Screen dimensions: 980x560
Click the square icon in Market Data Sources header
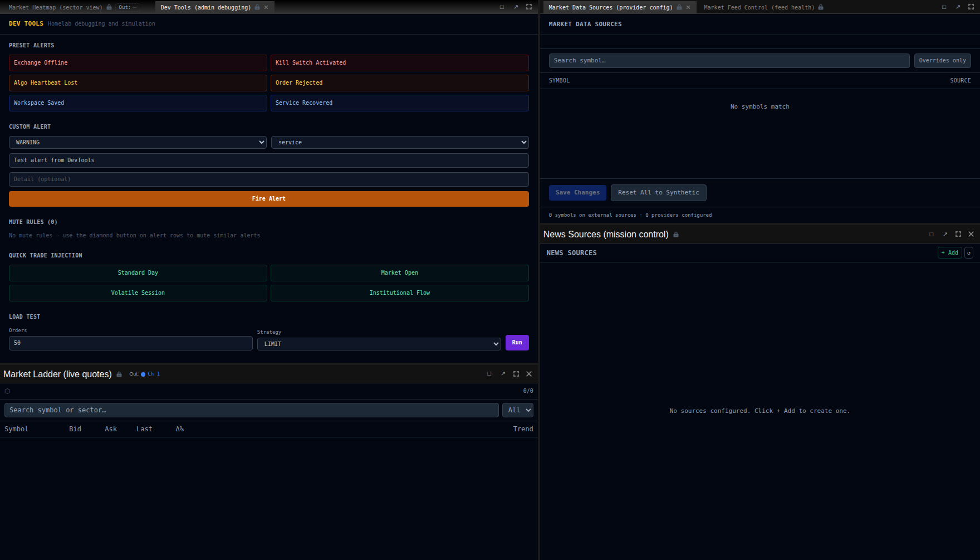[x=944, y=7]
